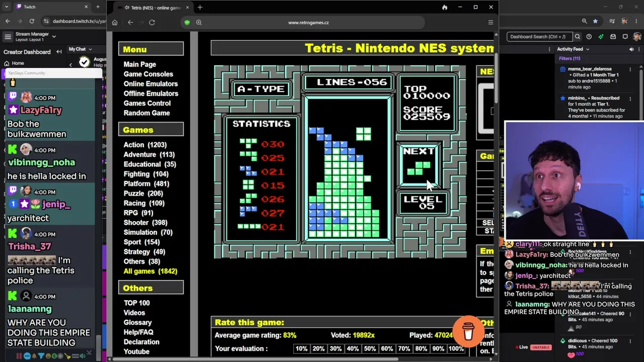This screenshot has height=362, width=644.
Task: Open TOP 100 link under Others
Action: click(x=137, y=303)
